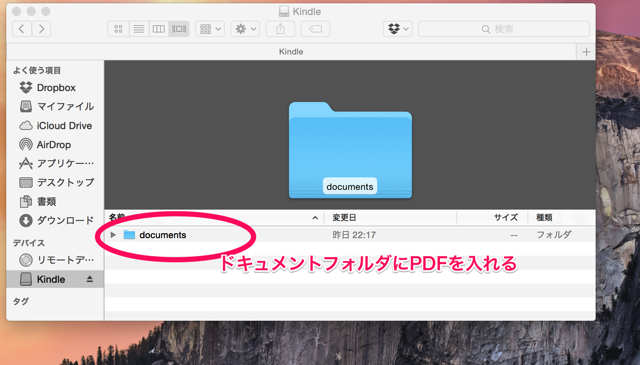Click the リモートディスク disc icon
The height and width of the screenshot is (365, 640).
26,260
